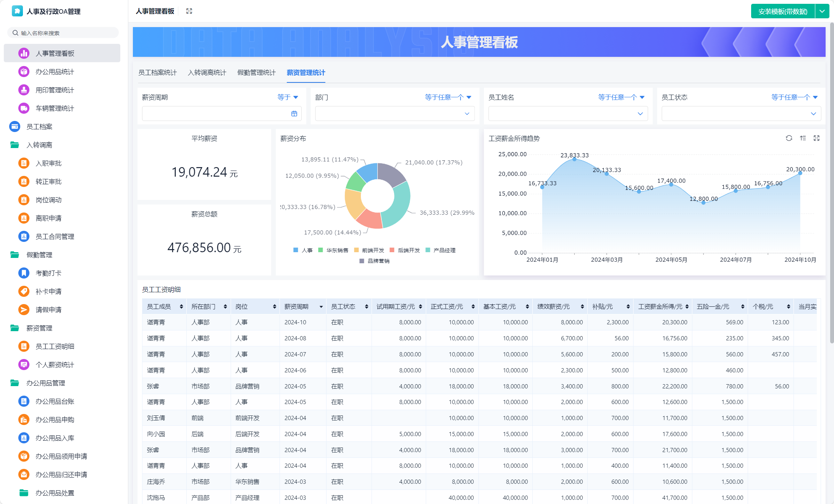
Task: Go to 考勤打卡 in the sidebar
Action: click(48, 273)
